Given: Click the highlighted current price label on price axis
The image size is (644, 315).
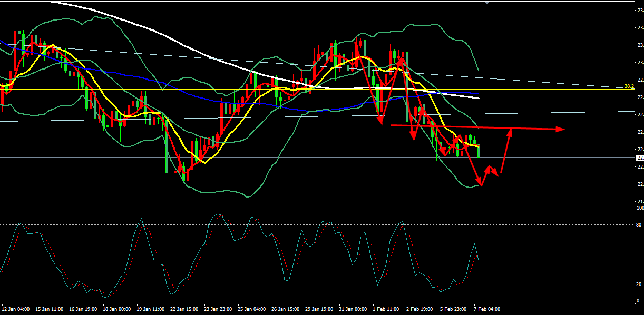Looking at the screenshot, I should [640, 157].
